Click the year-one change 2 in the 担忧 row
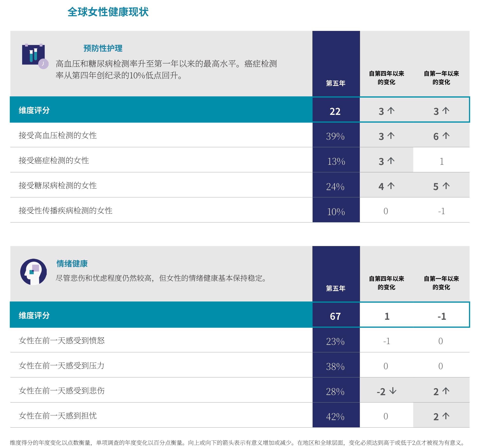487x448 pixels. [441, 417]
